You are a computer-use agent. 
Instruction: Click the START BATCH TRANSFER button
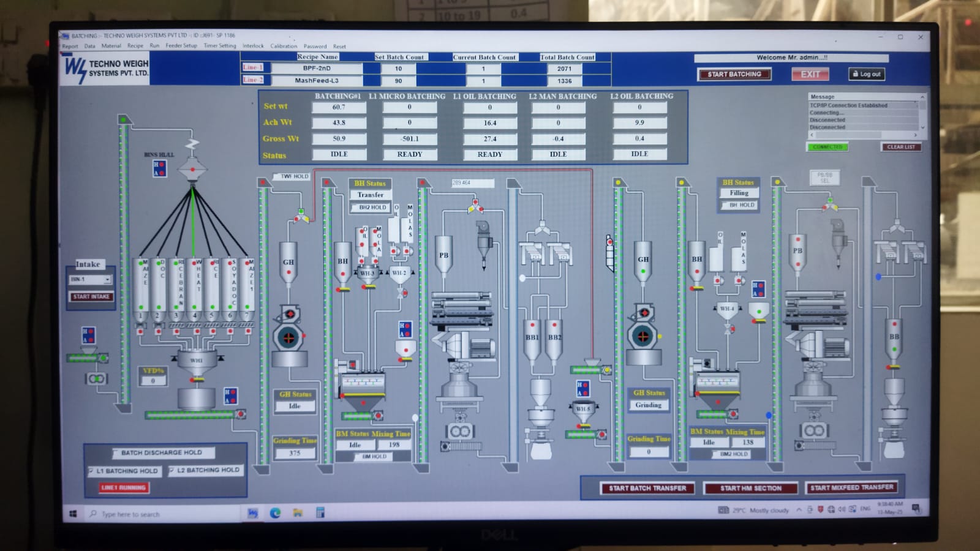click(647, 488)
